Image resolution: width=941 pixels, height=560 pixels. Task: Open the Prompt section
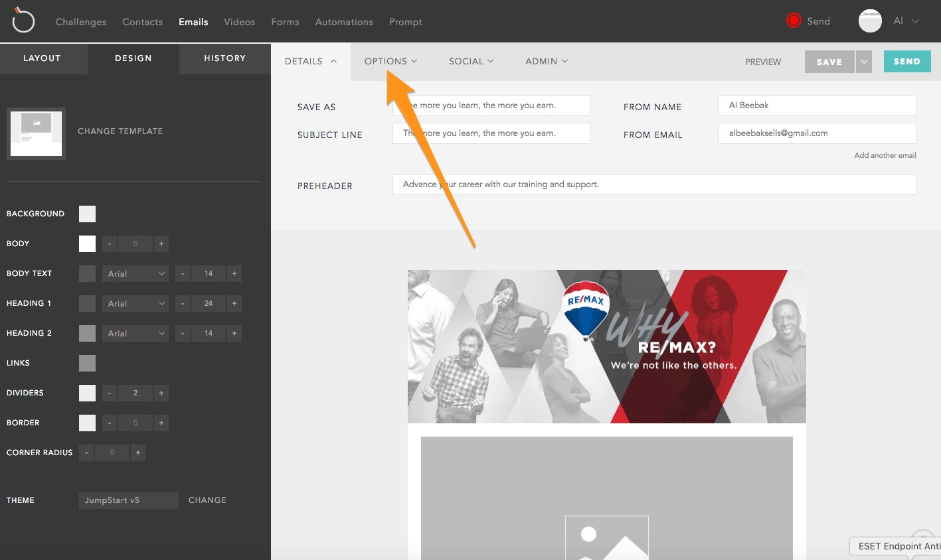point(406,22)
